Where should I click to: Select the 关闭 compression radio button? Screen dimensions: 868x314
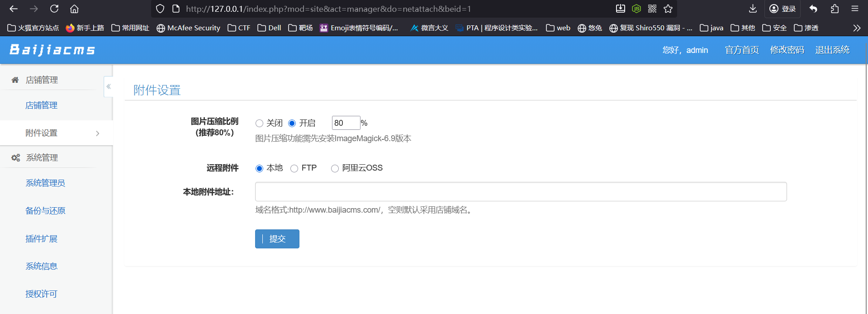pyautogui.click(x=259, y=124)
